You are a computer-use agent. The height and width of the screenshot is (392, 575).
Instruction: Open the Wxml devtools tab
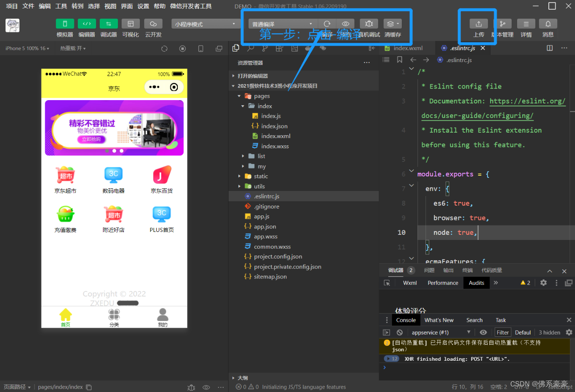(410, 283)
